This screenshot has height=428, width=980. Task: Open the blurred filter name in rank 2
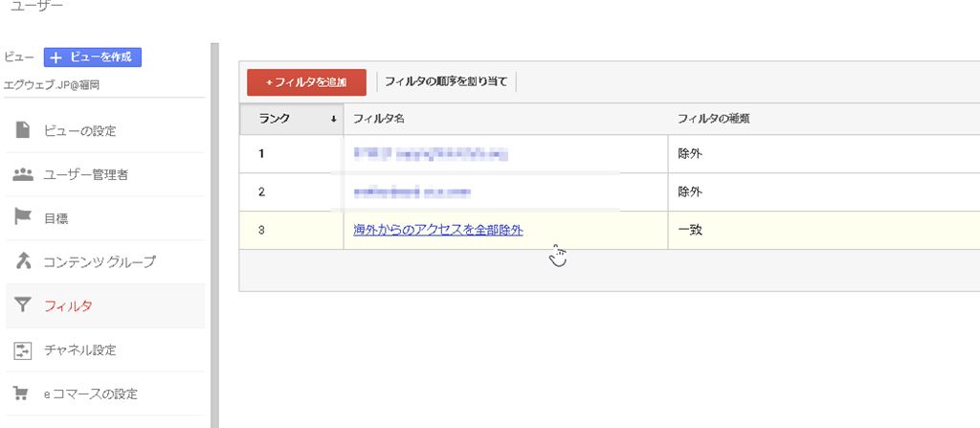(x=412, y=192)
